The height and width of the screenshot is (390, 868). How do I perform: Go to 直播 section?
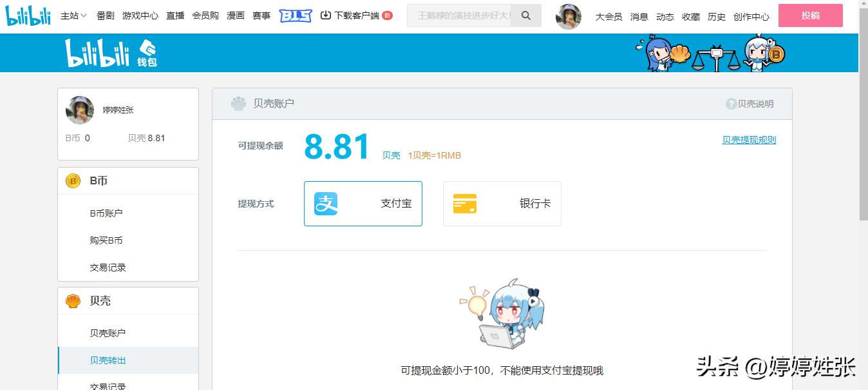175,15
